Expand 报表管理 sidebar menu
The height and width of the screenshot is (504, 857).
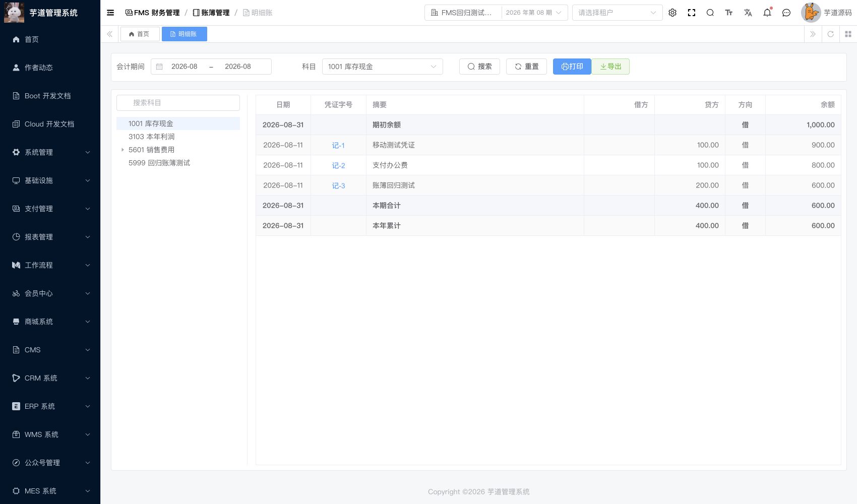click(x=50, y=237)
